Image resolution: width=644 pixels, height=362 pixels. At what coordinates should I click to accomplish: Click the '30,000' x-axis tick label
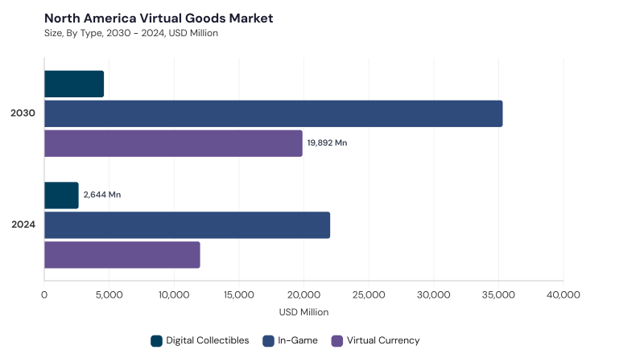[434, 294]
